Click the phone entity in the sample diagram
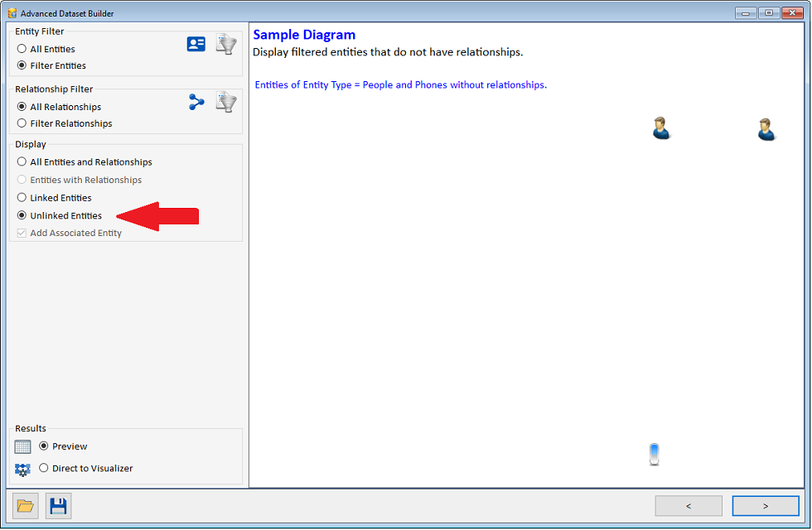 point(654,454)
